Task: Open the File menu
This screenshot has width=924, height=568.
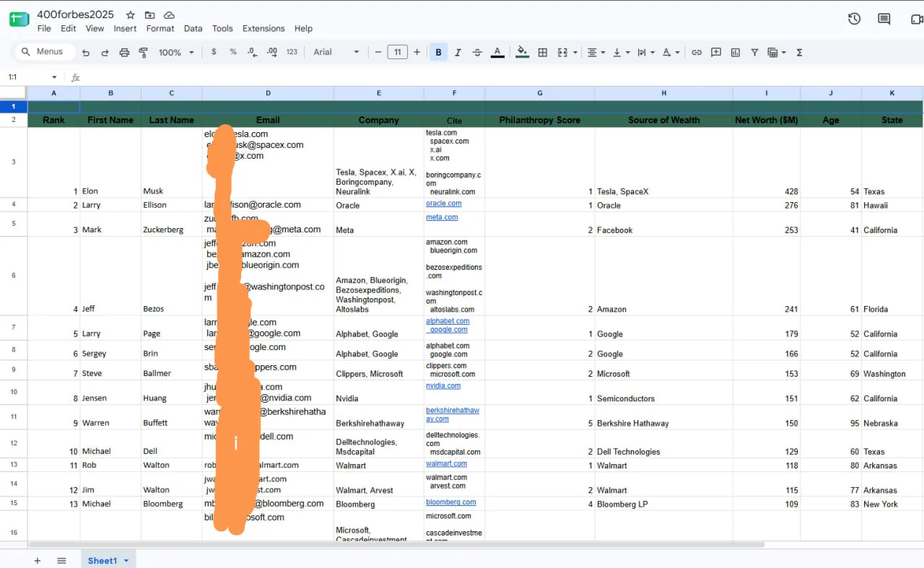Action: click(x=44, y=28)
